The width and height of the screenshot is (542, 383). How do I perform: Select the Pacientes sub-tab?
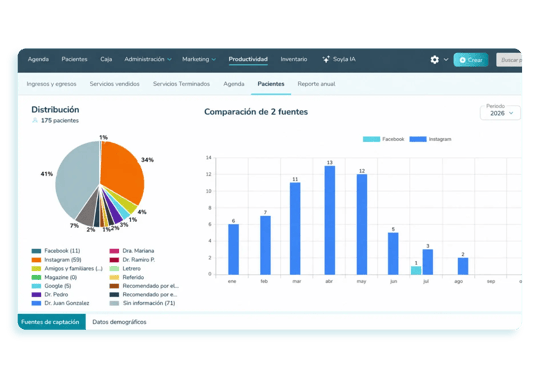pos(271,84)
